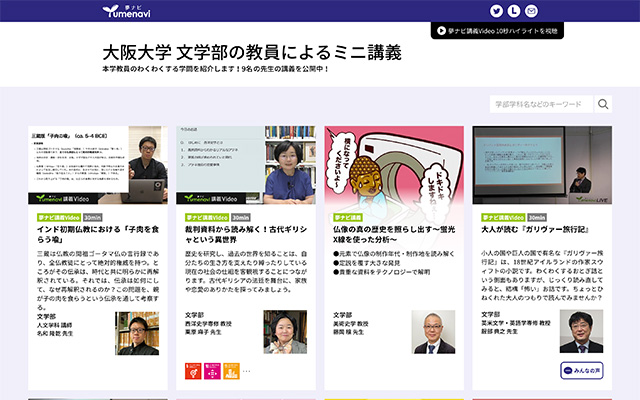
Task: Open the orange SDG sustainable cities icon
Action: 231,371
